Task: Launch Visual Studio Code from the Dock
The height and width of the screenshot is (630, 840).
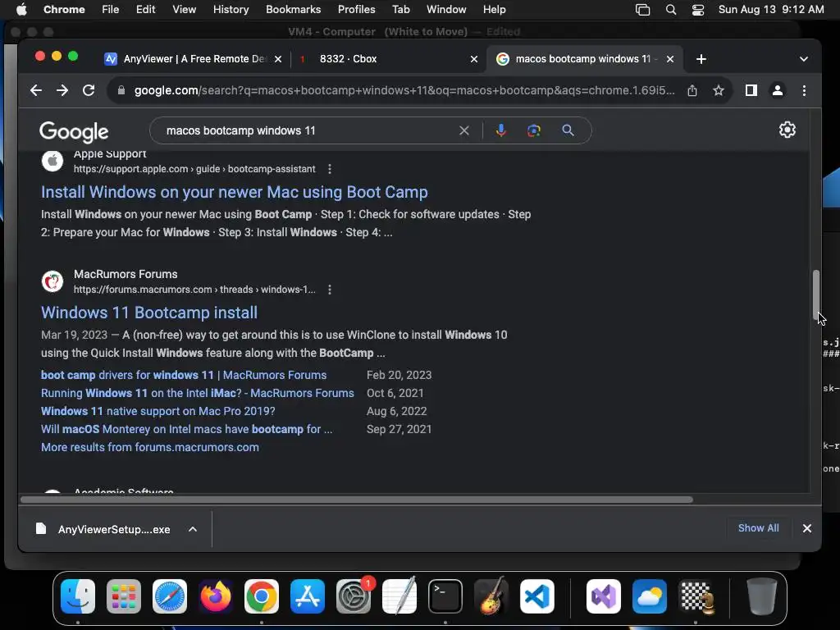Action: [536, 596]
